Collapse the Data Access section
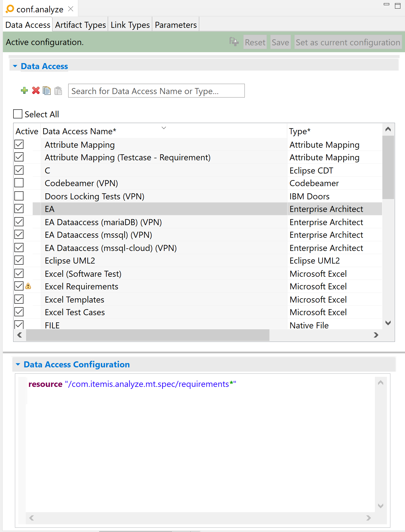Screen dimensions: 405x532 (x=15, y=66)
